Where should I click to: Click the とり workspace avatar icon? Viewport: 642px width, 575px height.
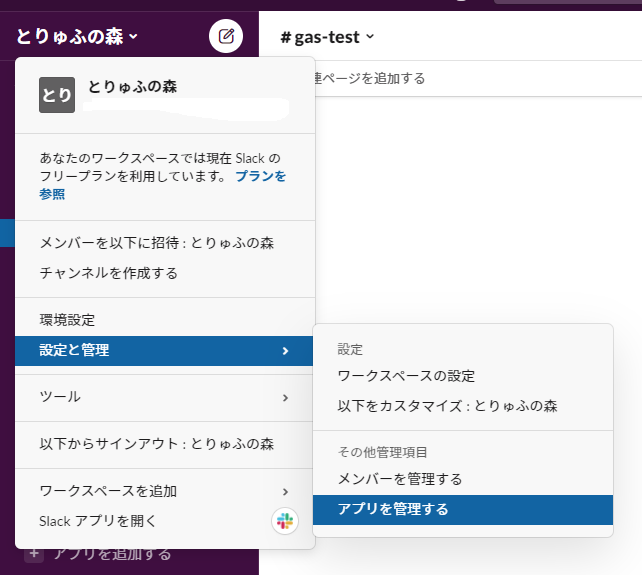coord(57,95)
